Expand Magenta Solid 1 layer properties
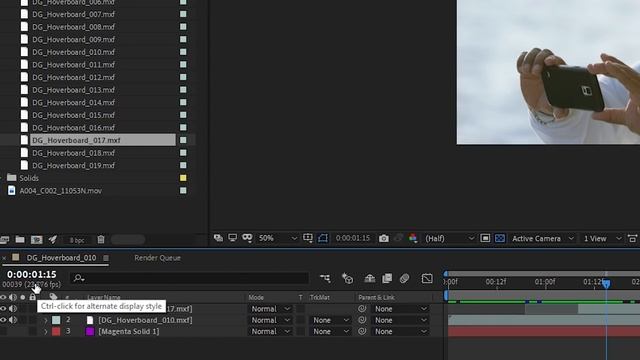The height and width of the screenshot is (360, 640). 46,332
